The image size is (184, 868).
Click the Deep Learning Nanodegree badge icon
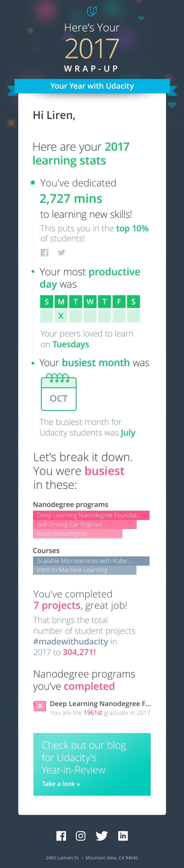pyautogui.click(x=40, y=706)
